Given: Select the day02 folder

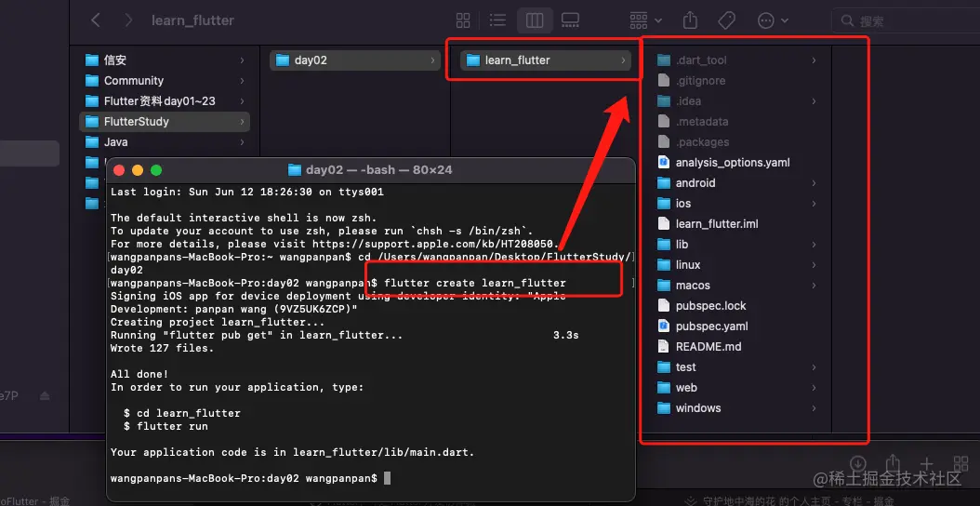Looking at the screenshot, I should pyautogui.click(x=355, y=60).
